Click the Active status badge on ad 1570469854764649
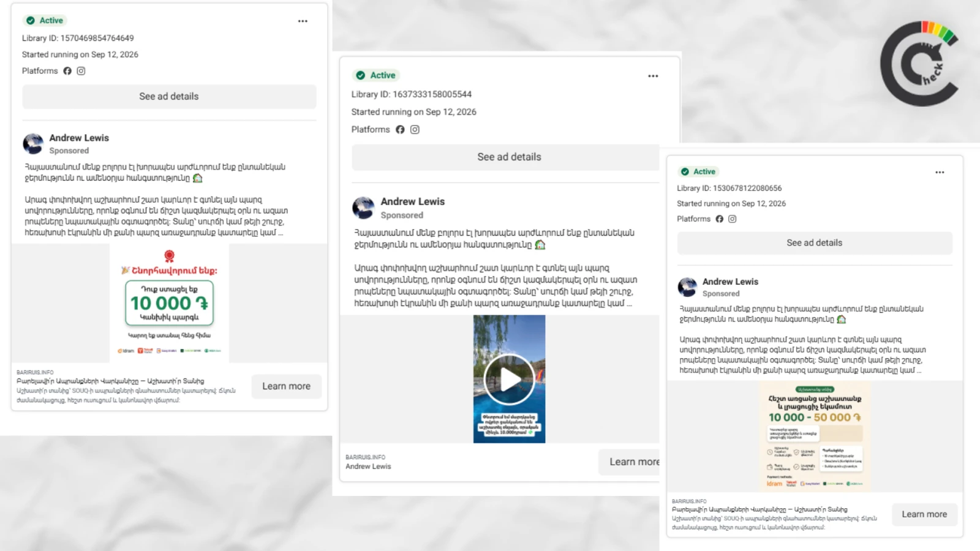The image size is (980, 551). tap(45, 20)
